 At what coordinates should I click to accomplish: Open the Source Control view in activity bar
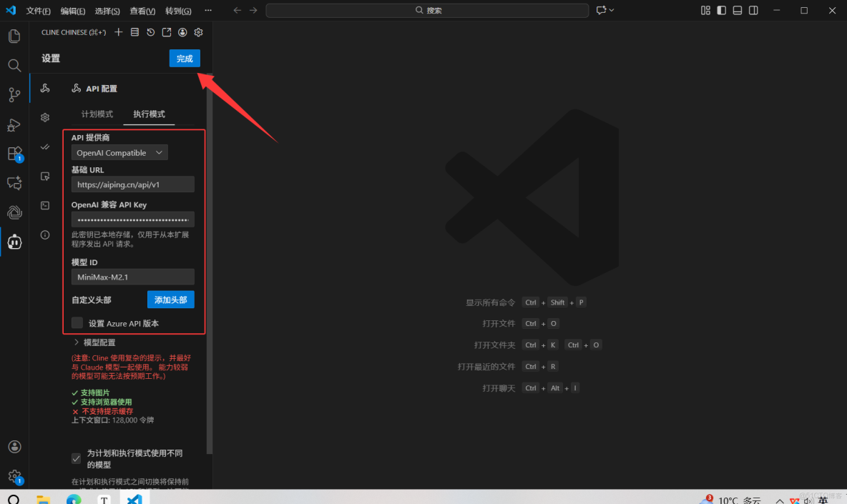click(x=14, y=94)
